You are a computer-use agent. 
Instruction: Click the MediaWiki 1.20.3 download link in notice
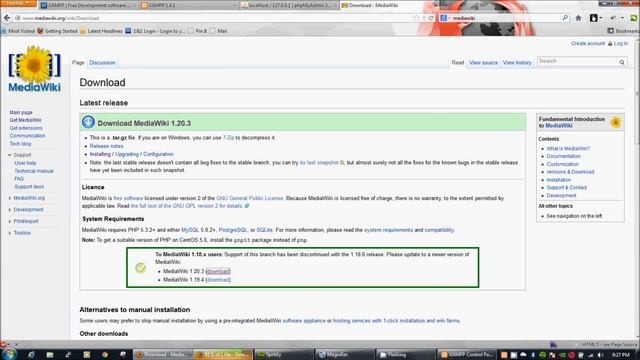click(218, 271)
